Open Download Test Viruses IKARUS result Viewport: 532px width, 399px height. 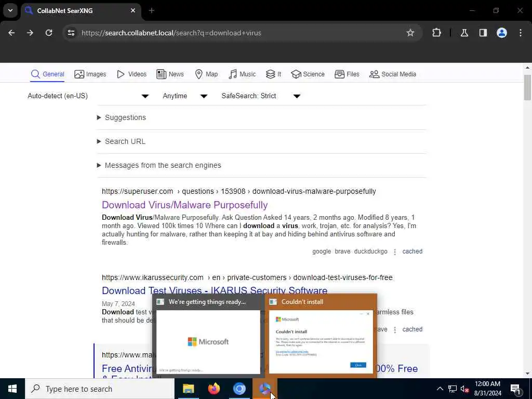(x=215, y=290)
